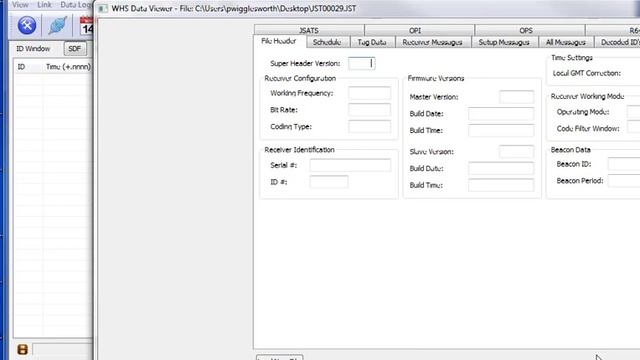Click the Time Settings group label
640x360 pixels.
[572, 58]
